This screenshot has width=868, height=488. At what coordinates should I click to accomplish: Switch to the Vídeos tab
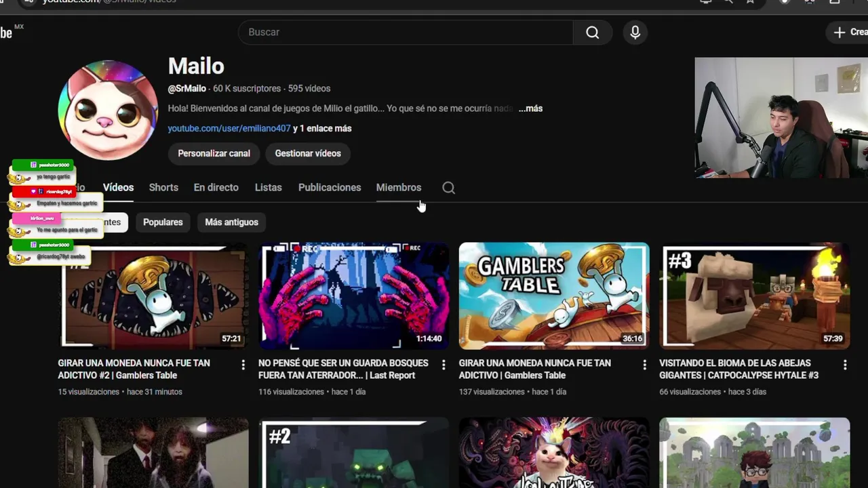coord(118,188)
